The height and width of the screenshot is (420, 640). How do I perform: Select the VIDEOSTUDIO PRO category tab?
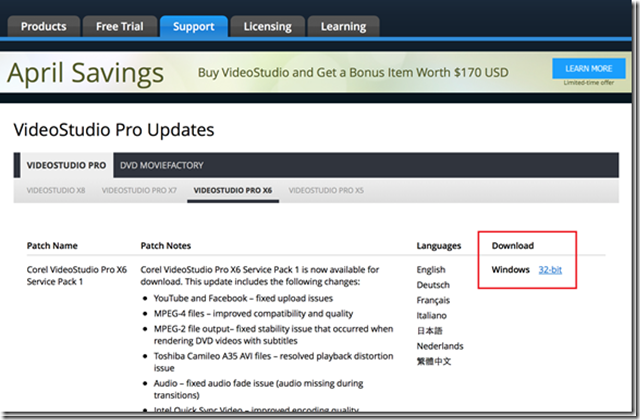[66, 165]
